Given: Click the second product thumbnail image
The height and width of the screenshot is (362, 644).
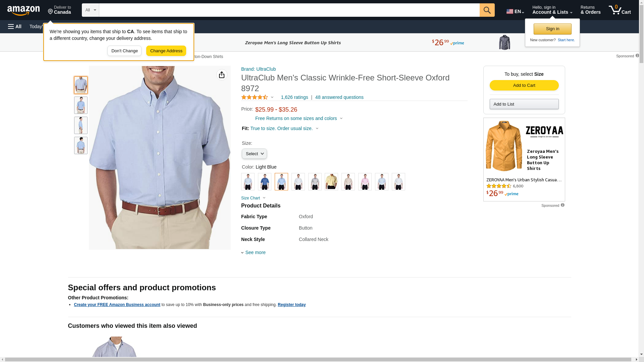Looking at the screenshot, I should tap(81, 105).
